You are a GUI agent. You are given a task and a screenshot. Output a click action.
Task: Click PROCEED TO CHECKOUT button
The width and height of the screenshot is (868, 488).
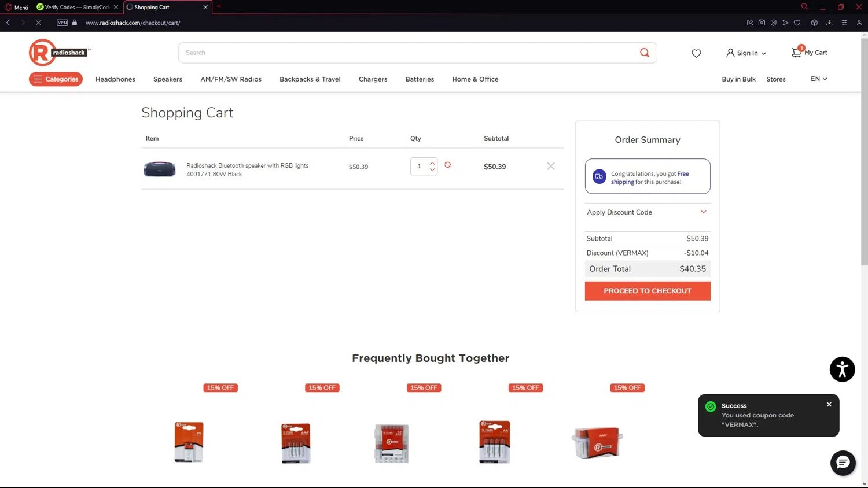tap(648, 291)
